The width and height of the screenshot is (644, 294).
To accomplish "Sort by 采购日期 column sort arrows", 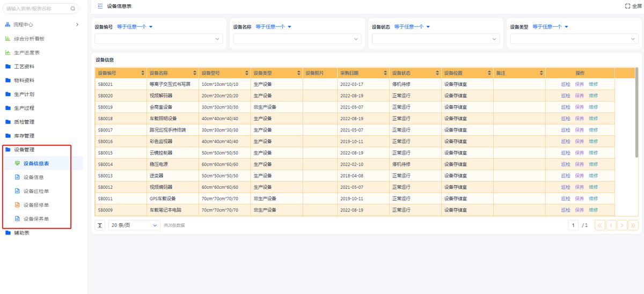I will [385, 73].
